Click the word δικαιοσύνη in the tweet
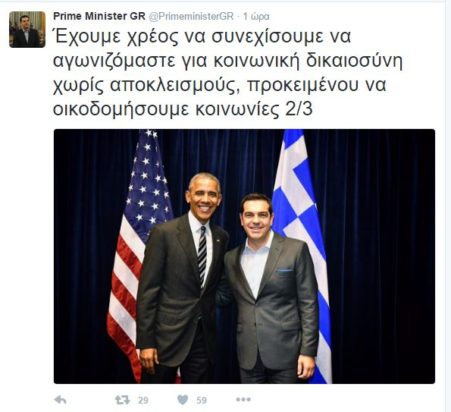 (x=354, y=60)
